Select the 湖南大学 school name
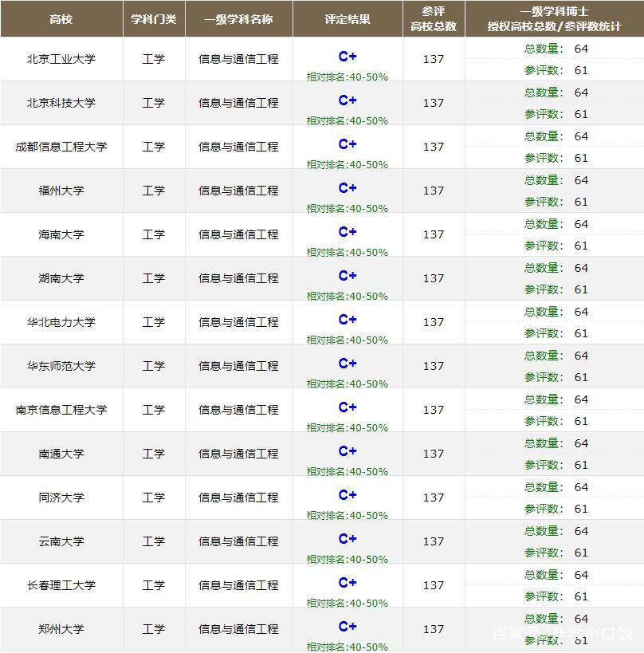 tap(61, 278)
